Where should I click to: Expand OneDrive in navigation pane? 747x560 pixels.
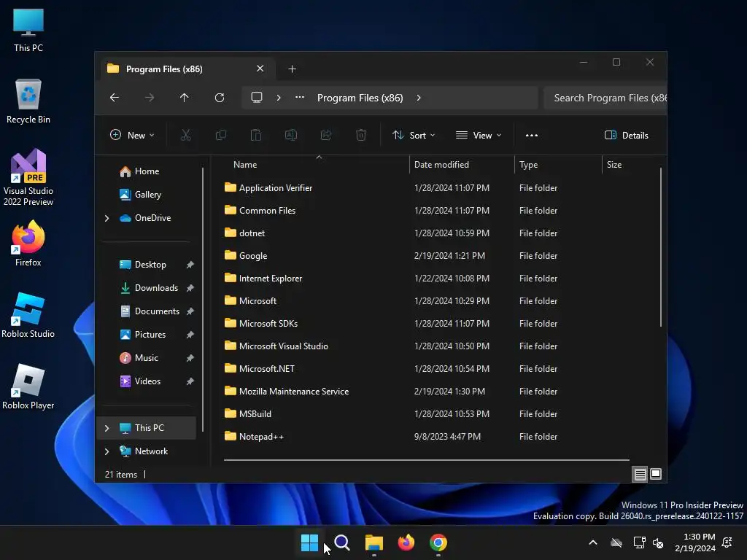(107, 218)
